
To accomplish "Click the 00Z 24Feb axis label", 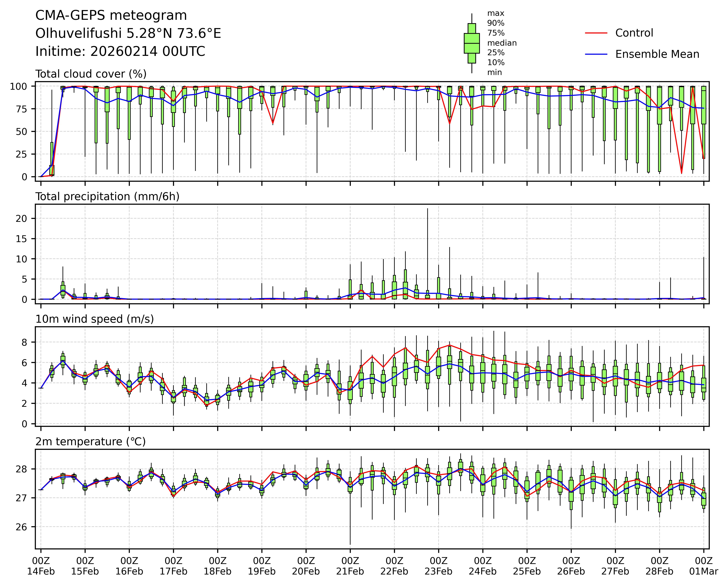I will point(482,566).
